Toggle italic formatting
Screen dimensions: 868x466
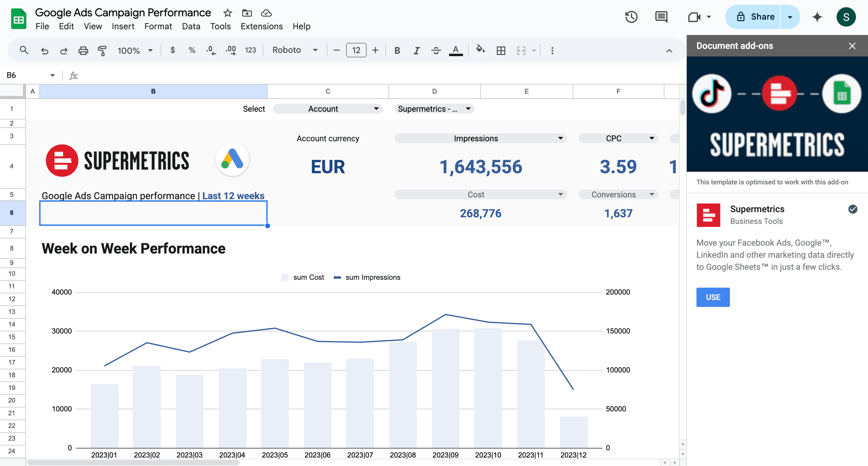(x=416, y=50)
